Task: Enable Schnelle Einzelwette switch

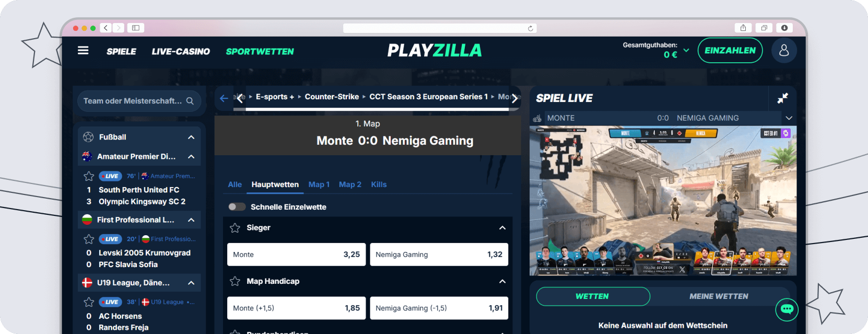Action: pos(237,207)
